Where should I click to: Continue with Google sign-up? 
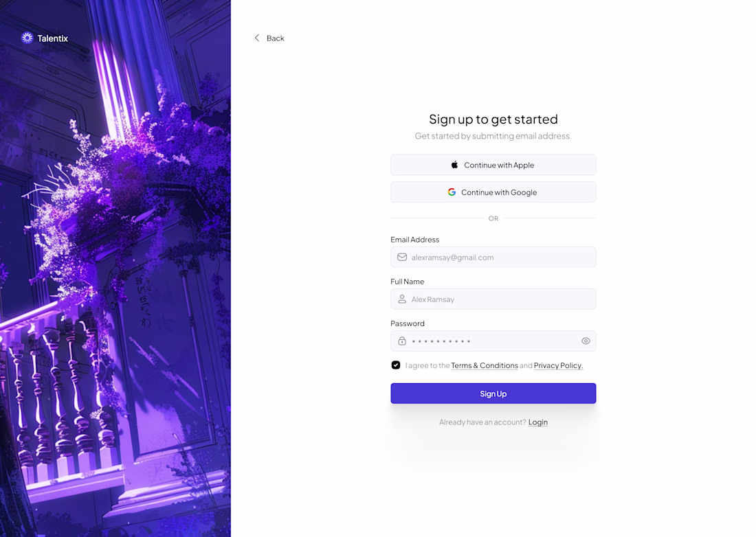click(493, 192)
